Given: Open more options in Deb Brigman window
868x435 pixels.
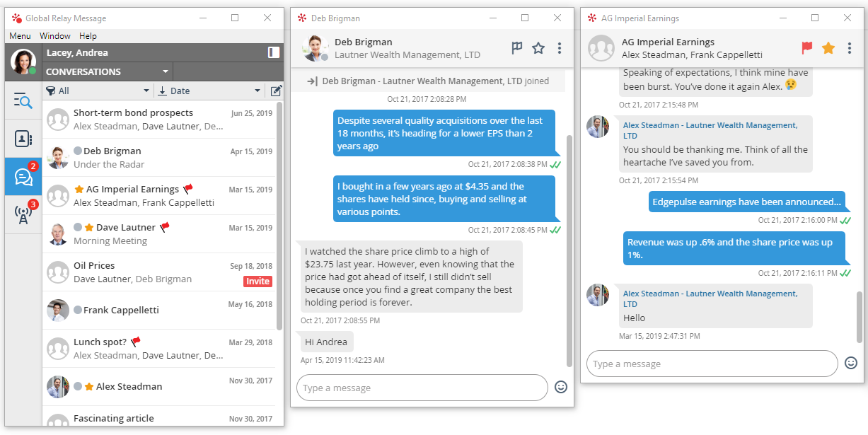Looking at the screenshot, I should coord(560,47).
